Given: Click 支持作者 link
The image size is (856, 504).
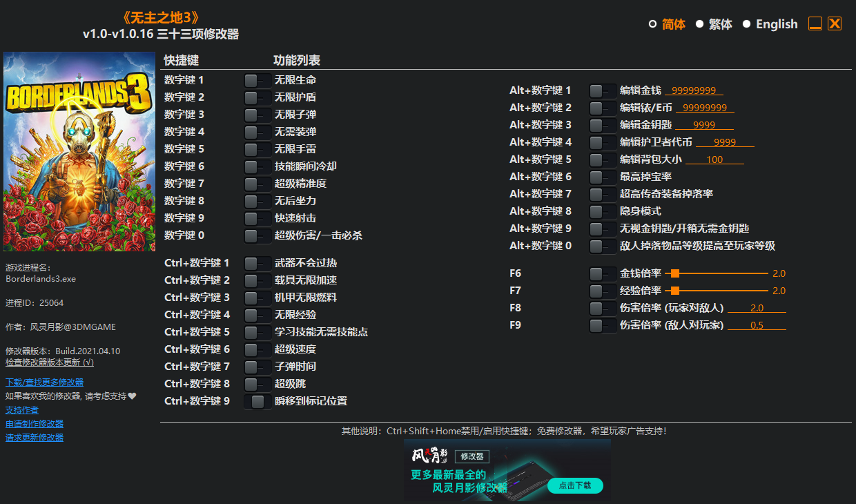Looking at the screenshot, I should point(22,409).
